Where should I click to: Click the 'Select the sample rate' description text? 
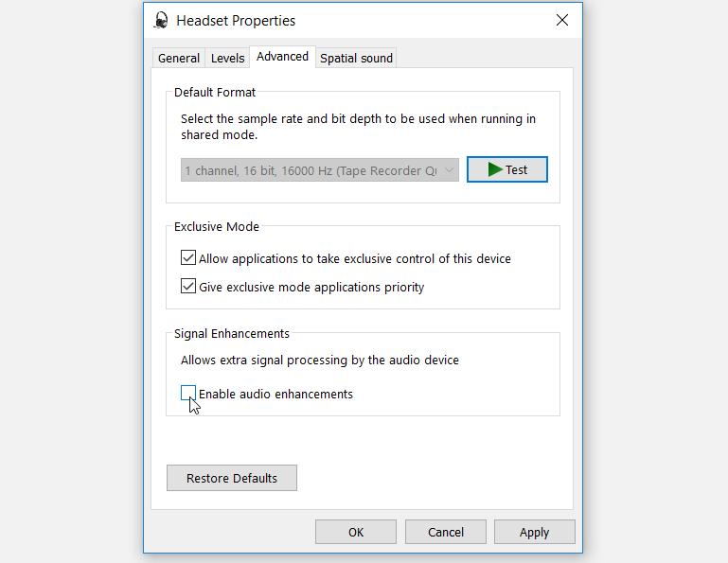click(x=358, y=127)
